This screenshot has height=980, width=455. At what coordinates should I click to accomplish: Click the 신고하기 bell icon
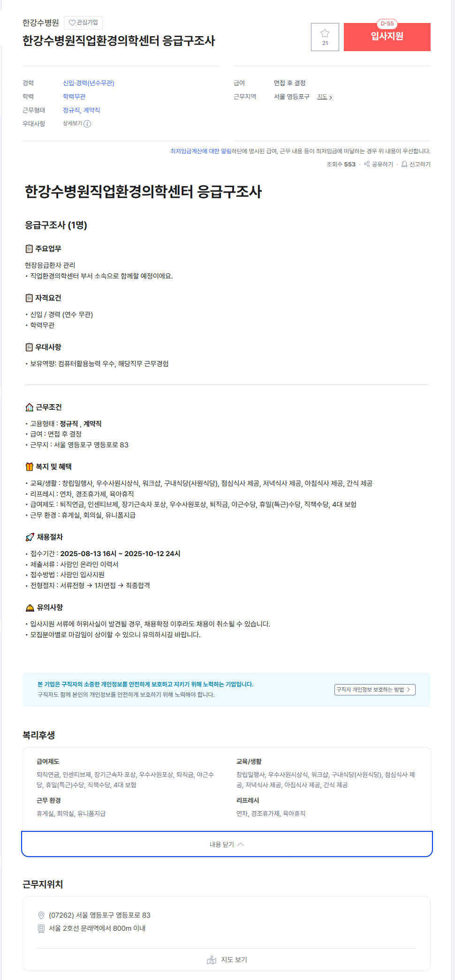(404, 164)
